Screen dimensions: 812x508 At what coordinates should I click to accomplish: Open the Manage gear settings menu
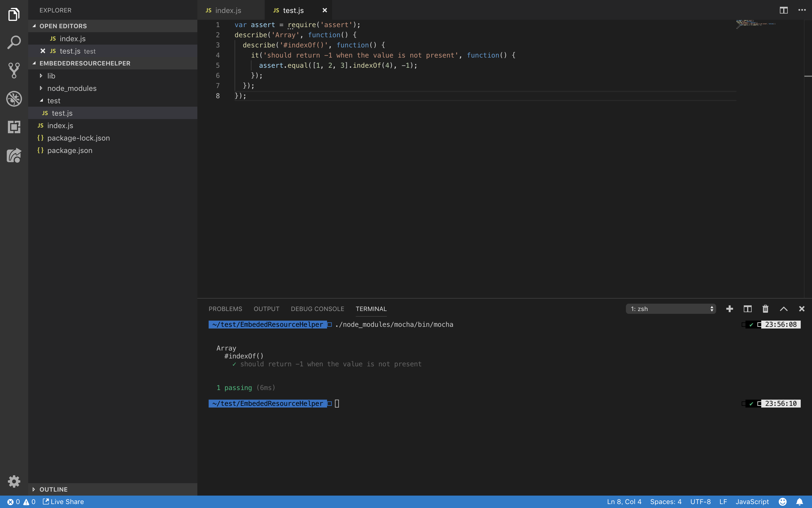pos(14,481)
